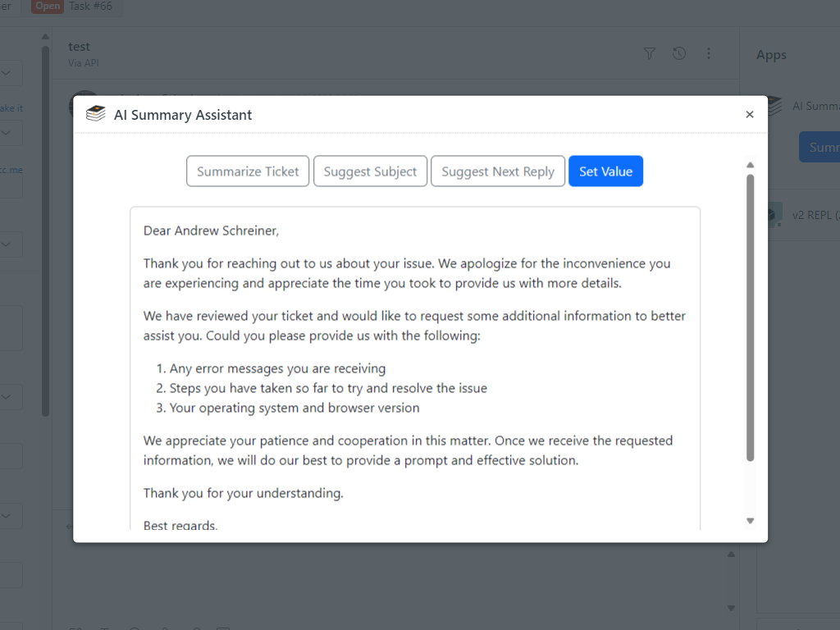Open the three-dot more options menu
Image resolution: width=840 pixels, height=630 pixels.
point(709,54)
